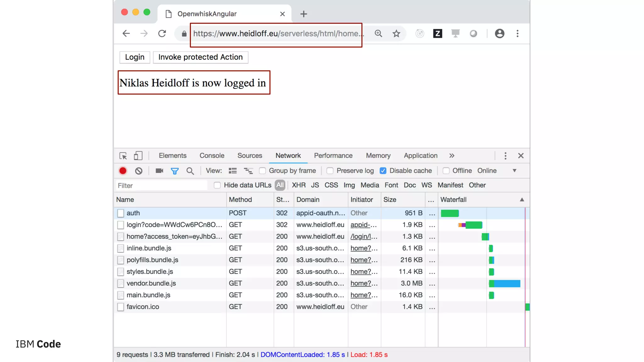Select the XHR filter type
The width and height of the screenshot is (644, 362).
pyautogui.click(x=298, y=185)
